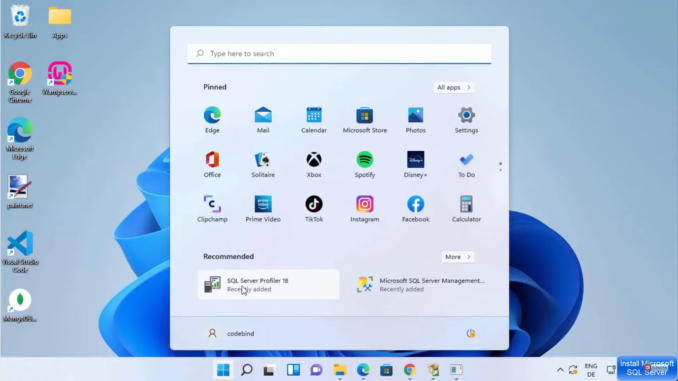Open SQL Server Profiler 18 recommendation
This screenshot has height=381, width=678.
tap(269, 285)
